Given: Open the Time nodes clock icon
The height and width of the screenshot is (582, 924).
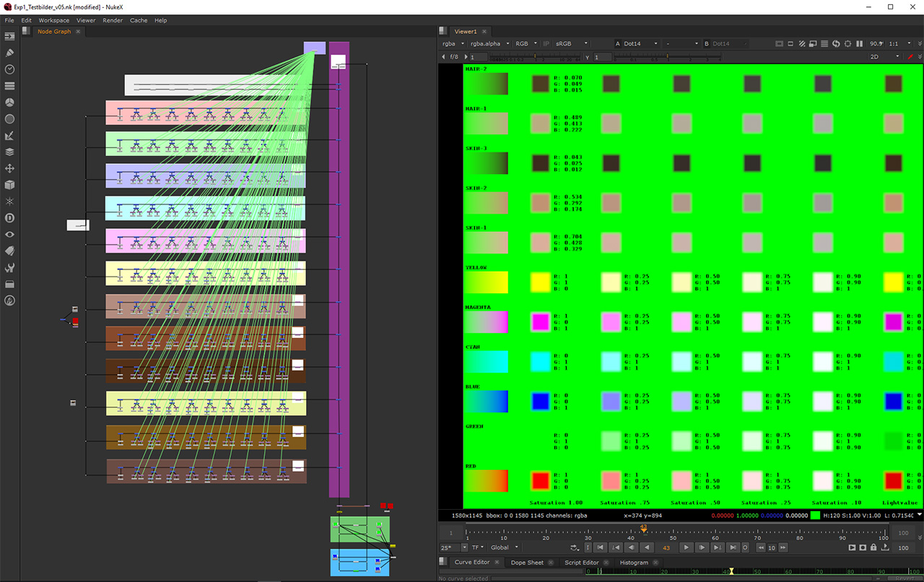Looking at the screenshot, I should 10,69.
